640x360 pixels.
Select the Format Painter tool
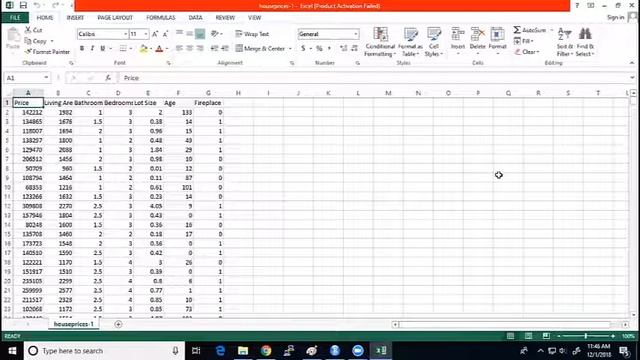point(47,52)
